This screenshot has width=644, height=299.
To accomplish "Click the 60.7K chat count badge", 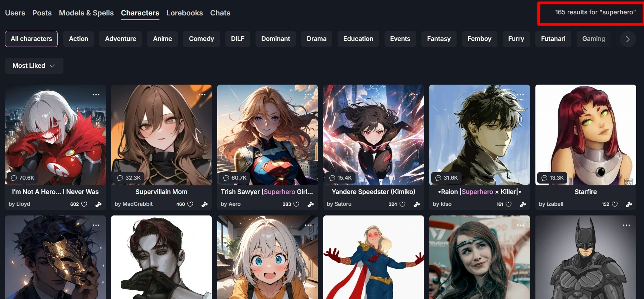I will [235, 178].
